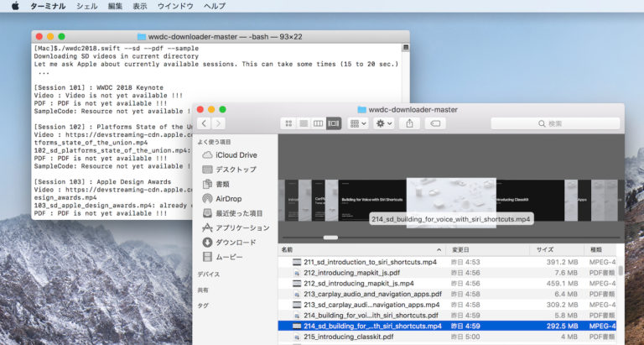Image resolution: width=644 pixels, height=345 pixels.
Task: Click the edit tags toolbar button
Action: 435,123
